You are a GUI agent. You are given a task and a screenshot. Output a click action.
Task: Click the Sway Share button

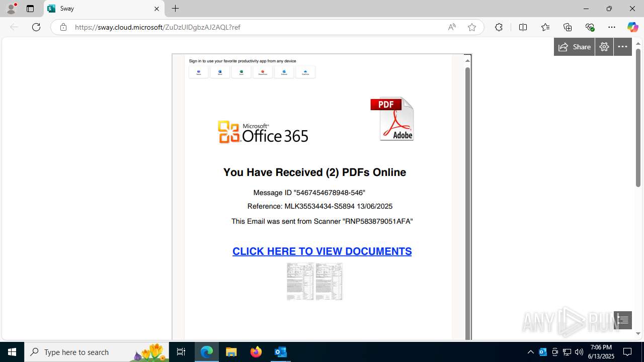pyautogui.click(x=575, y=47)
